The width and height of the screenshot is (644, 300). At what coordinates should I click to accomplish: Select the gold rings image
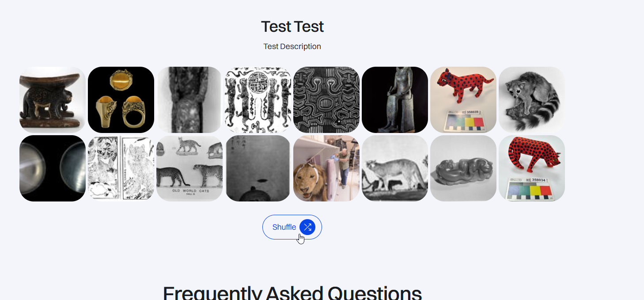tap(121, 100)
